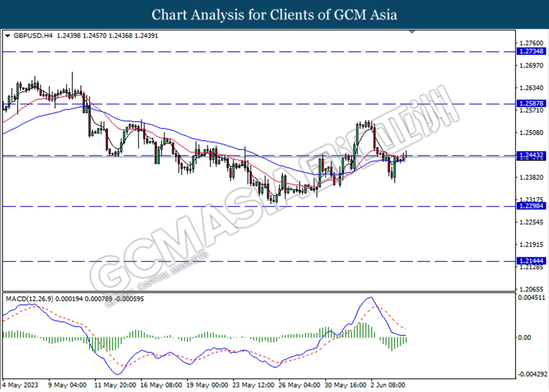Click the 1.24432 price level tag
549x392 pixels.
[531, 155]
